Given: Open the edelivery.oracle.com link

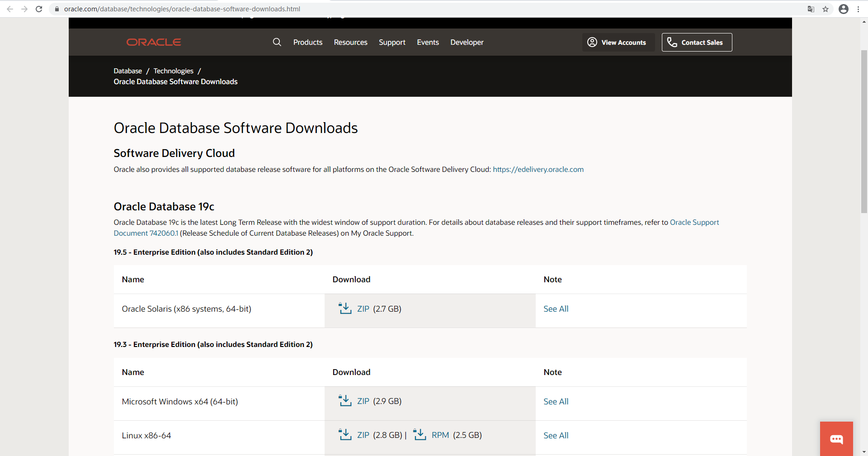Looking at the screenshot, I should pos(538,169).
